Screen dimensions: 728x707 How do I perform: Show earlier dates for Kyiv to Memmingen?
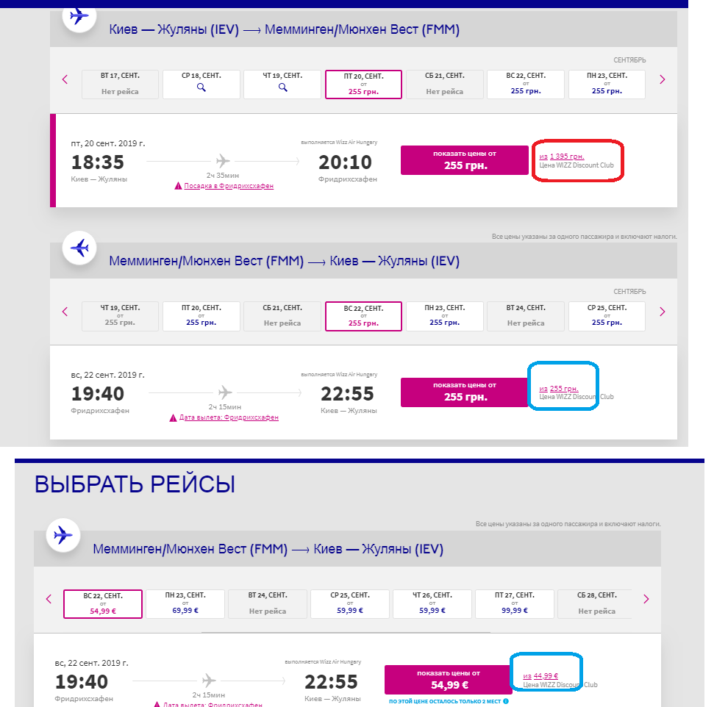tap(65, 79)
